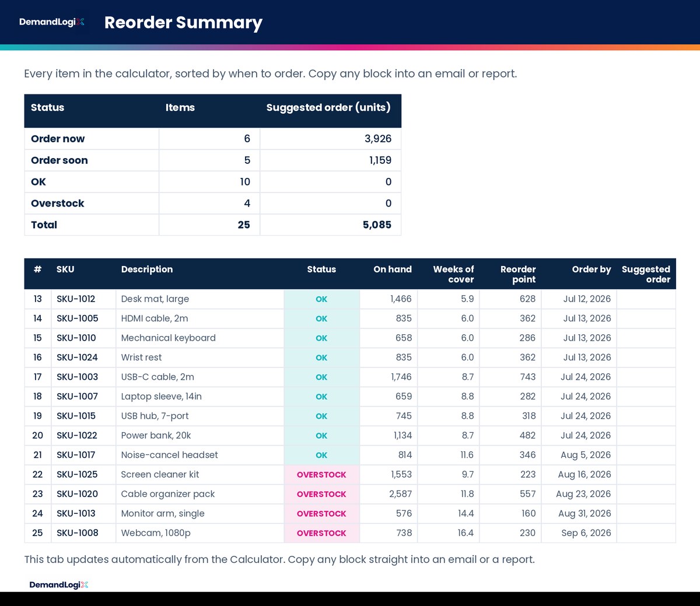Select the suggested order cell for SKU-1017

click(x=646, y=455)
